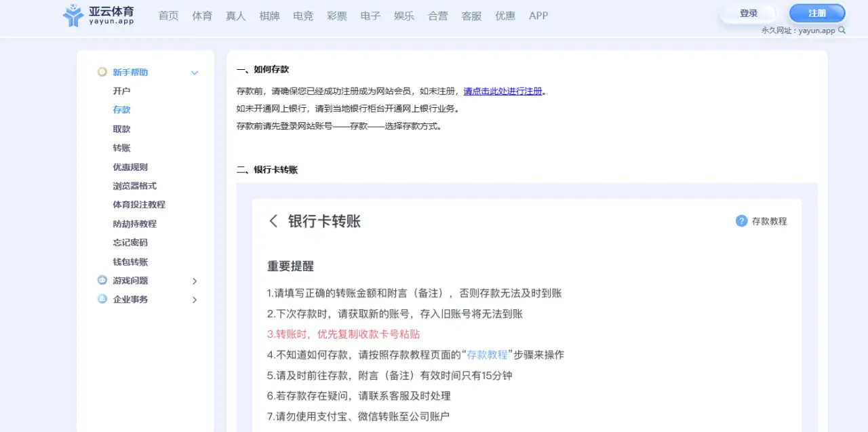Image resolution: width=868 pixels, height=432 pixels.
Task: Collapse the 新手帮助 section chevron
Action: coord(195,73)
